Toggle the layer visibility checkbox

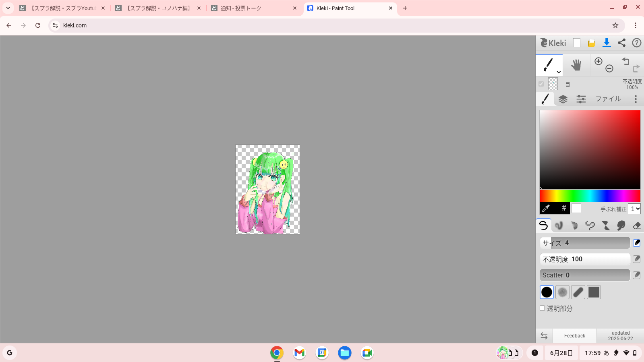pyautogui.click(x=541, y=84)
